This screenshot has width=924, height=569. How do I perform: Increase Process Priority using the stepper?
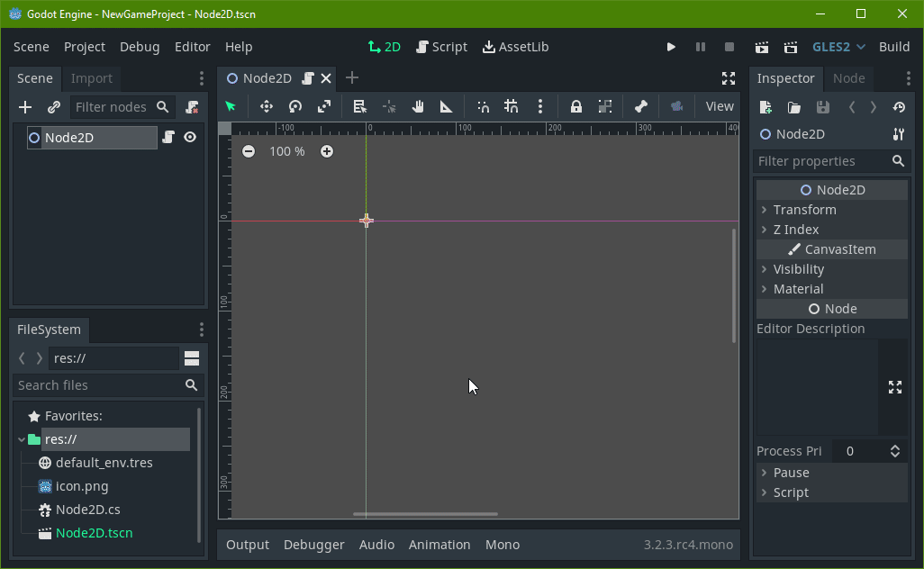point(895,447)
